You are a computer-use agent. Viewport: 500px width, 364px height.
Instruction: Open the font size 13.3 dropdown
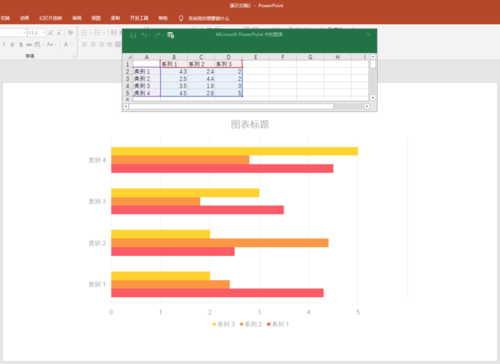(43, 33)
